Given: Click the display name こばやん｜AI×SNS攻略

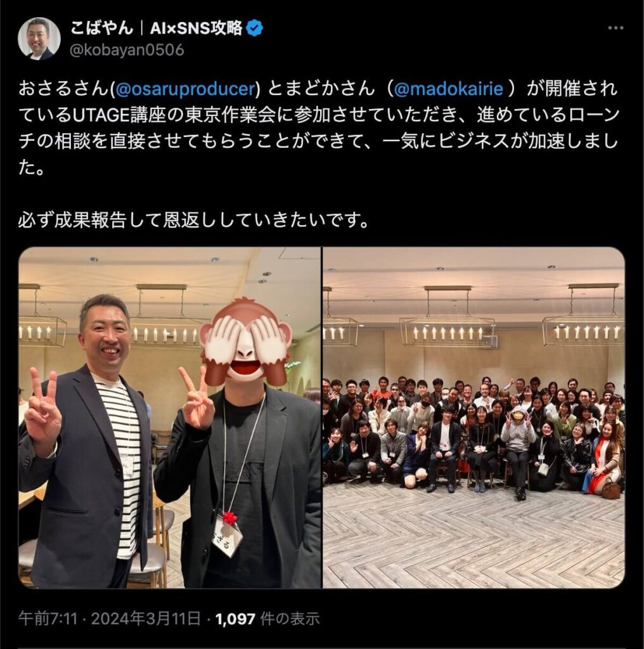Looking at the screenshot, I should (157, 28).
